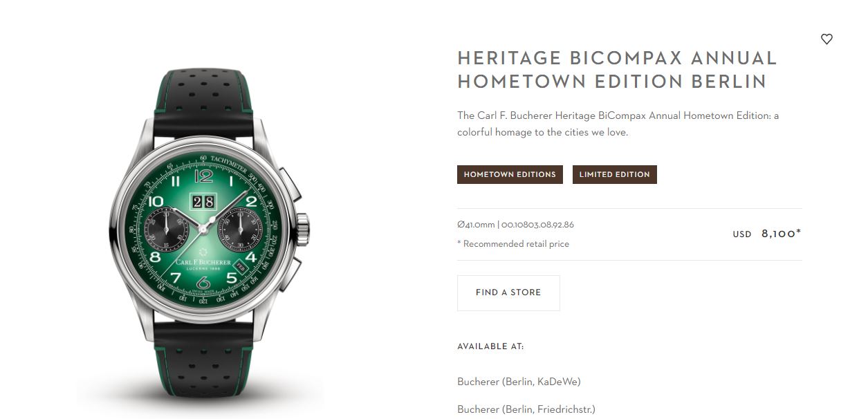Open the LIMITED EDITION tag

[x=615, y=174]
